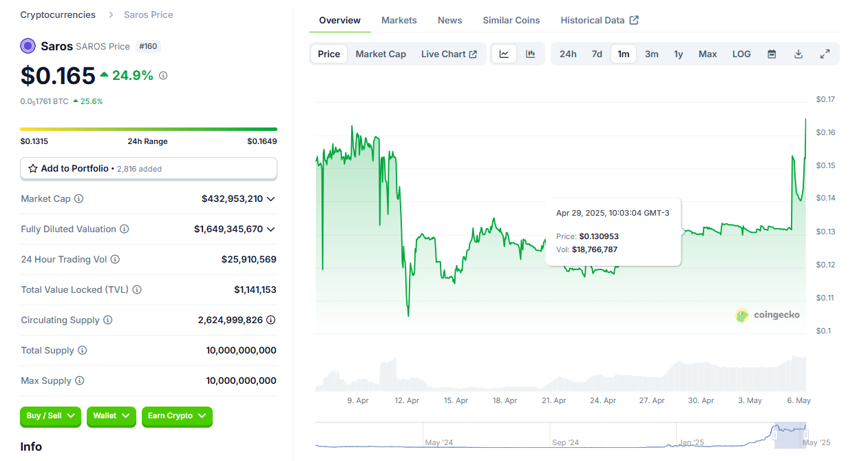The image size is (868, 461).
Task: Click the Max Supply info icon
Action: click(79, 380)
